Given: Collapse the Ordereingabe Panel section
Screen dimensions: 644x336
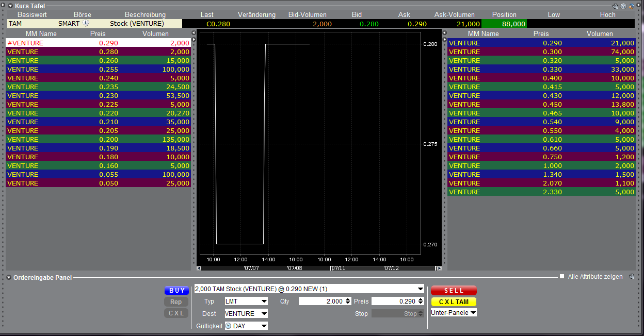Looking at the screenshot, I should [9, 278].
